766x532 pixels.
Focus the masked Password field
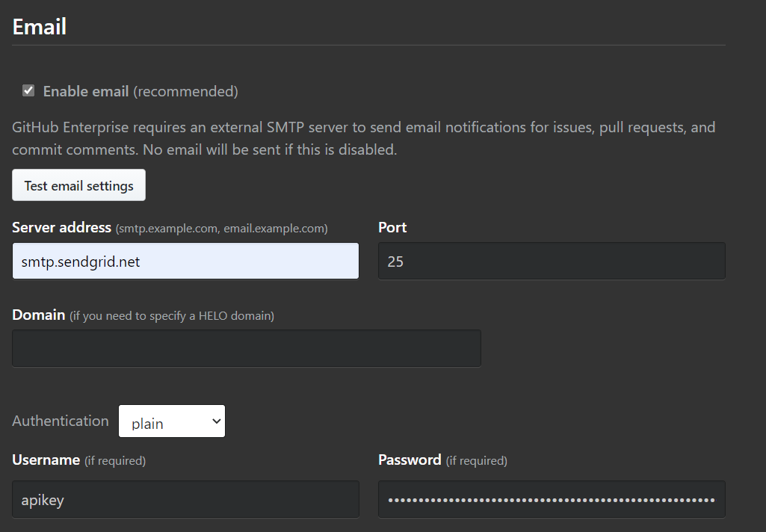click(552, 499)
